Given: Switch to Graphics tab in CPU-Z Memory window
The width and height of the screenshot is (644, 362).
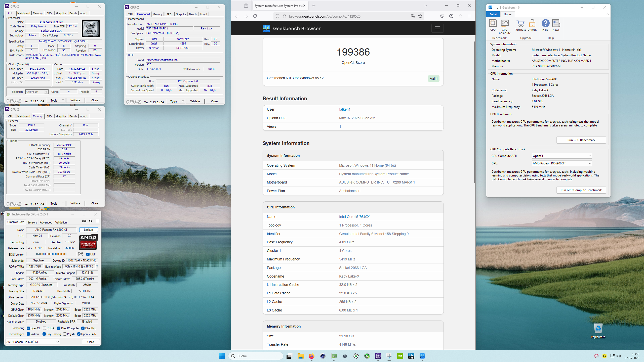Looking at the screenshot, I should [x=61, y=116].
